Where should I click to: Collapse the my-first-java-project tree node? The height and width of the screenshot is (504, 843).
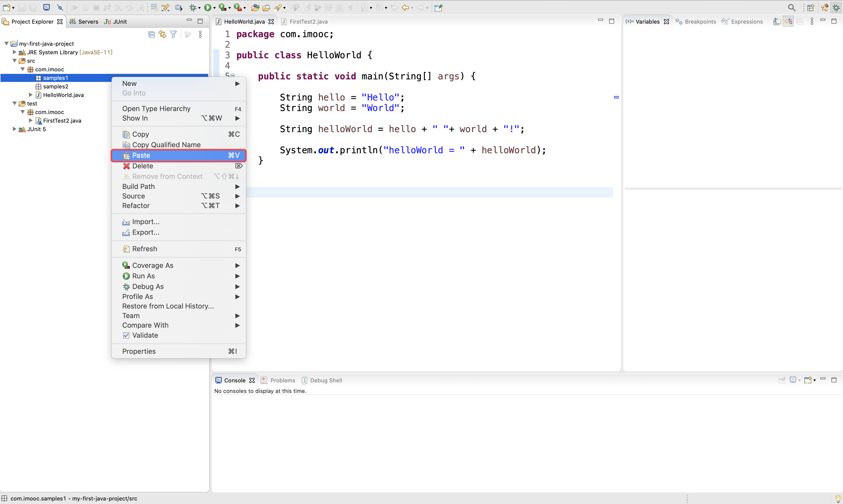coord(6,43)
